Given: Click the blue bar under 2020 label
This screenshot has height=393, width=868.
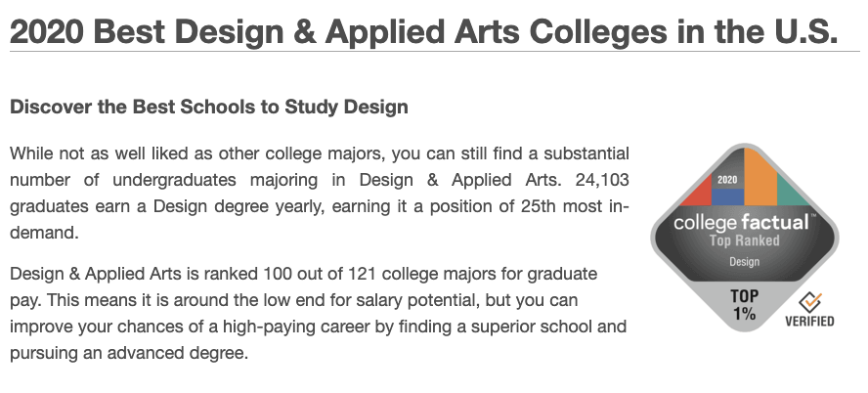Looking at the screenshot, I should pyautogui.click(x=728, y=195).
